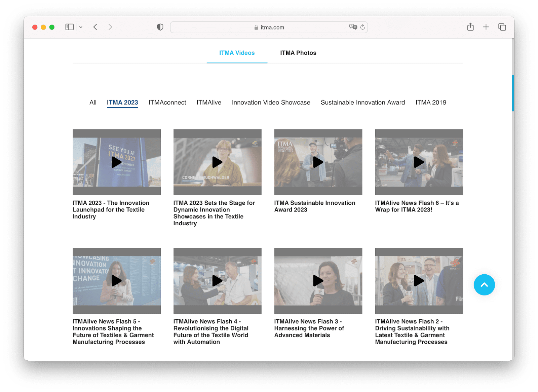Screen dimensions: 538x392
Task: Close the Safari window with red button
Action: tap(35, 27)
